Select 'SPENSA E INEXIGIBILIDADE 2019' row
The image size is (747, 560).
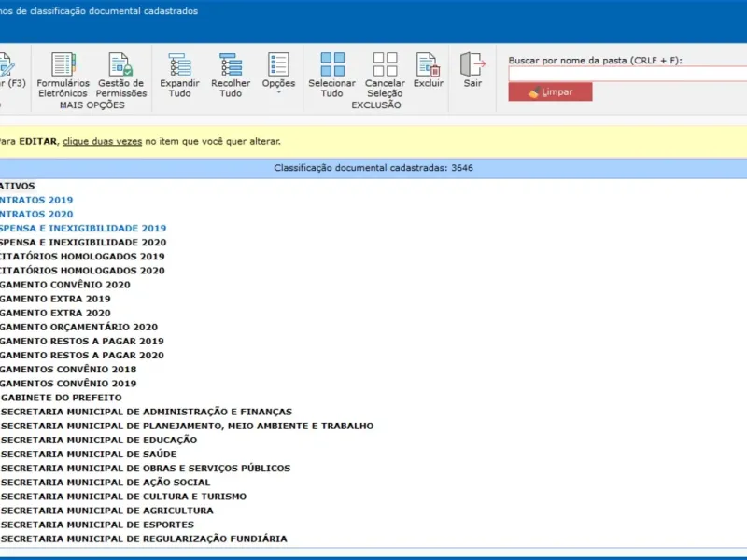(83, 228)
